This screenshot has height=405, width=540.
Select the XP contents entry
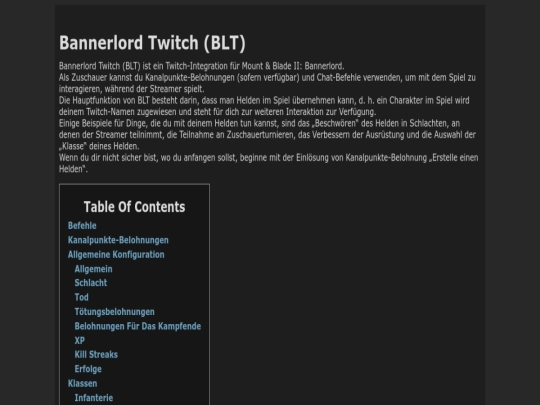[x=80, y=341]
